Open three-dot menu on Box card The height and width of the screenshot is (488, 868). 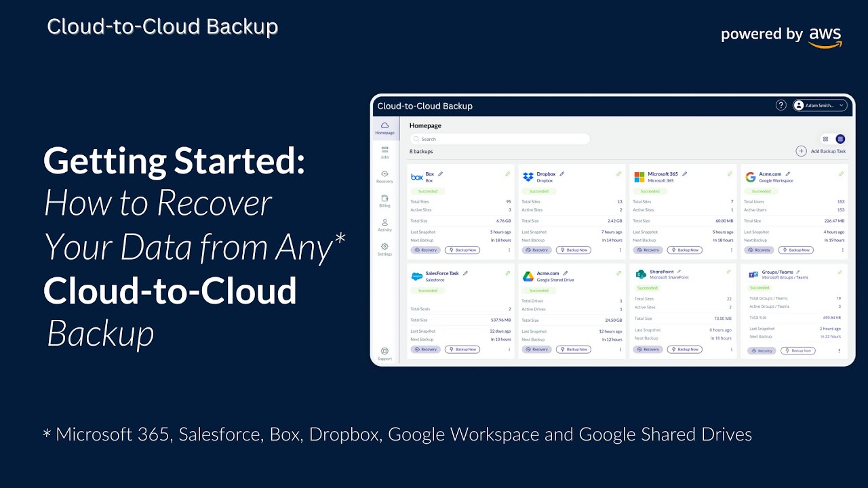tap(509, 250)
